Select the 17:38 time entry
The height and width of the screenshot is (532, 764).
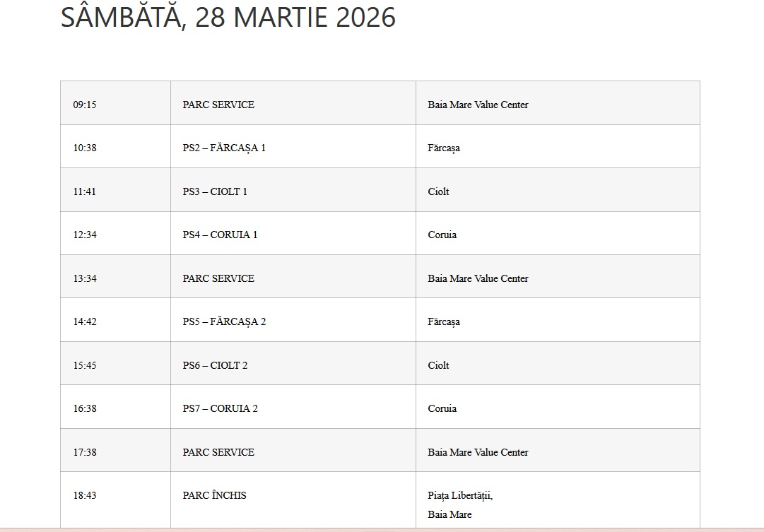[x=85, y=452]
